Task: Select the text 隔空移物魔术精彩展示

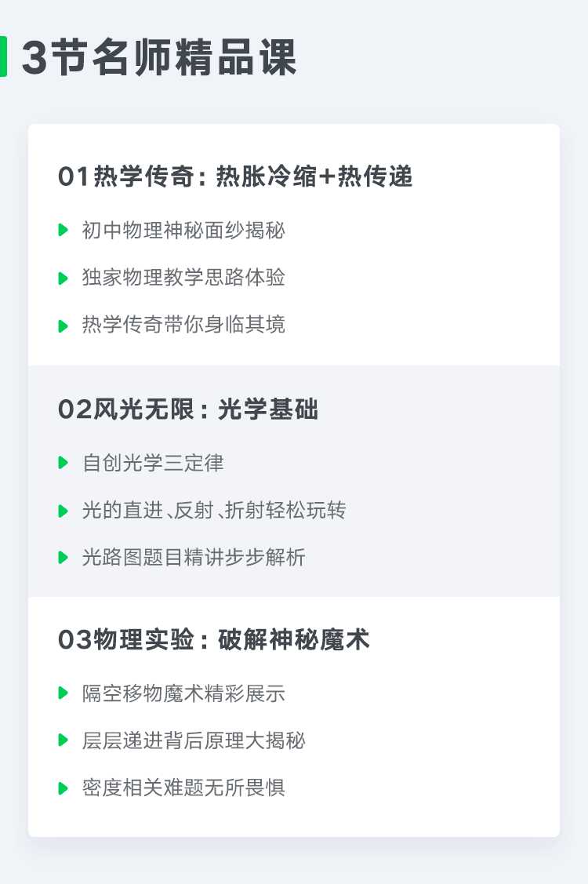Action: pyautogui.click(x=183, y=693)
